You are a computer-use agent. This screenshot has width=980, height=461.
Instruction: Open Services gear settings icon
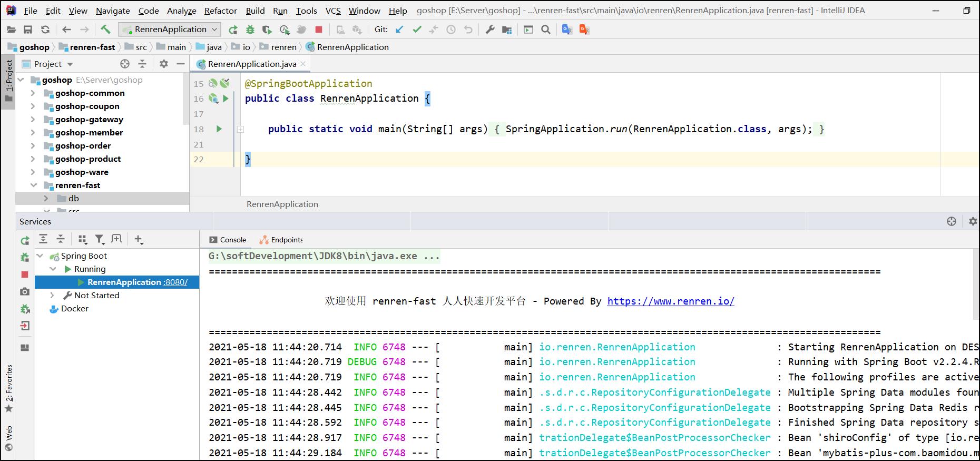point(973,221)
